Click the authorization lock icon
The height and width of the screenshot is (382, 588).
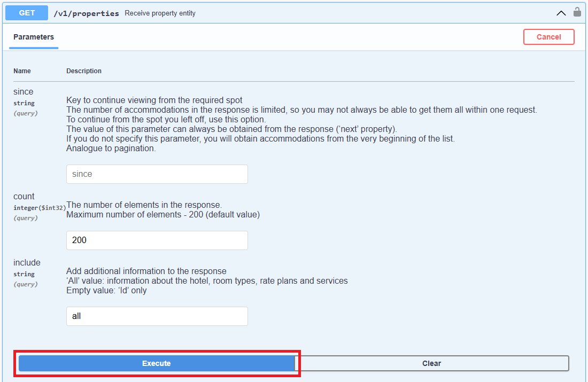coord(577,12)
